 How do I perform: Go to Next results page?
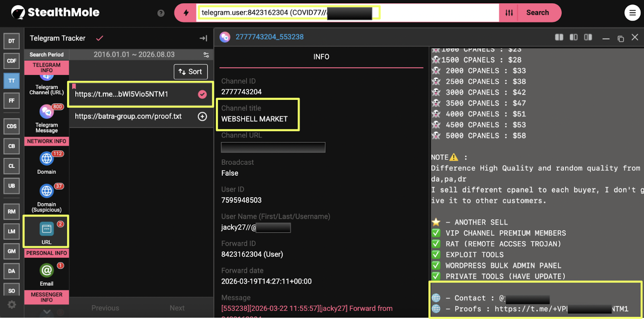click(x=177, y=308)
